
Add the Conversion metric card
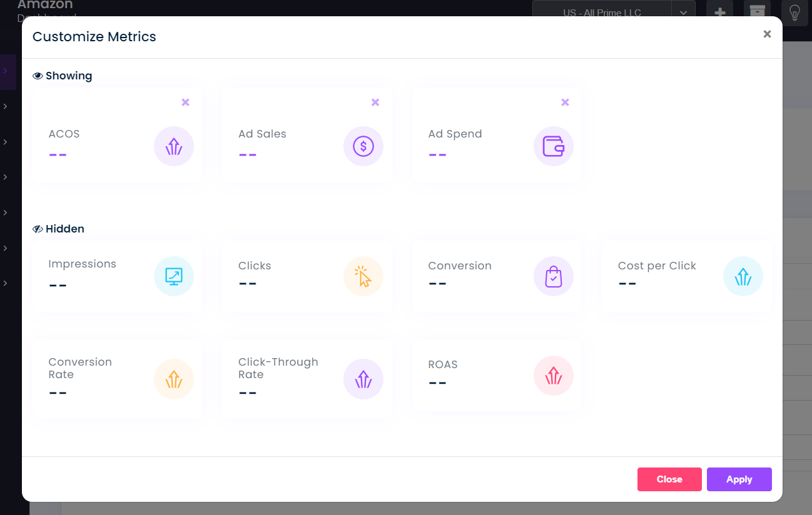coord(497,277)
